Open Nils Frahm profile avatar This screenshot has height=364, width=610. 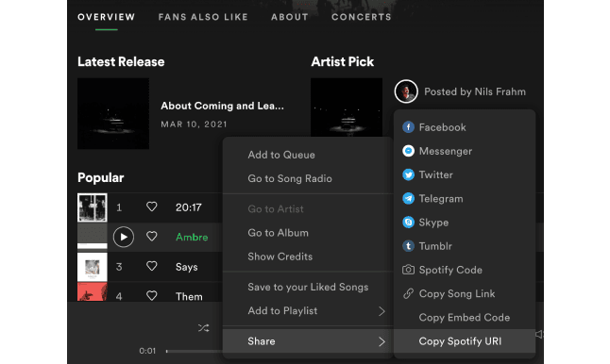pyautogui.click(x=406, y=91)
